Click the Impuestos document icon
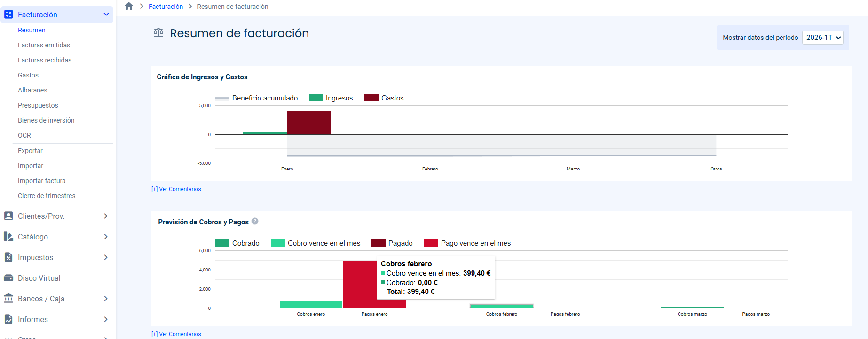 pos(8,257)
